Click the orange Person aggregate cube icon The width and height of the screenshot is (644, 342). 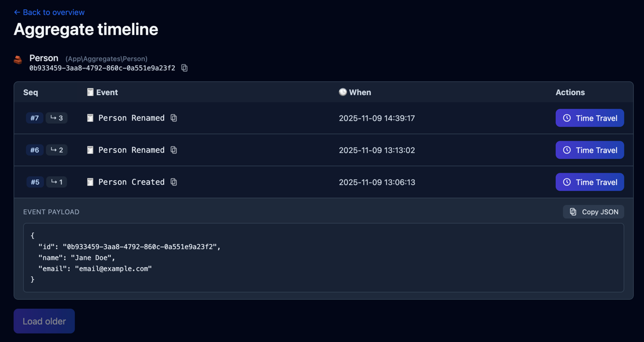click(x=17, y=58)
